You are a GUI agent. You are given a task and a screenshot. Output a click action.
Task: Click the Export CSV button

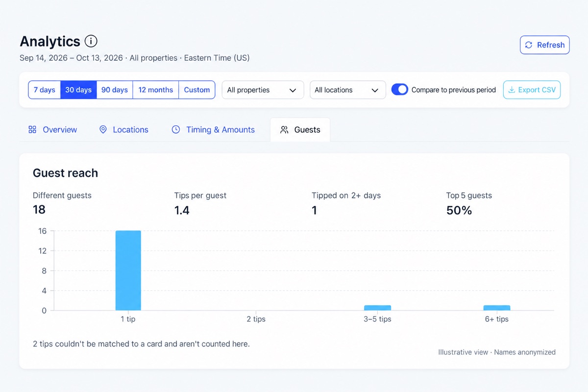click(x=532, y=90)
